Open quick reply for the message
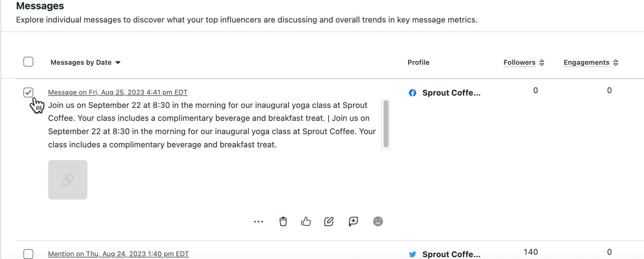Viewport: 644px width, 259px height. point(353,221)
